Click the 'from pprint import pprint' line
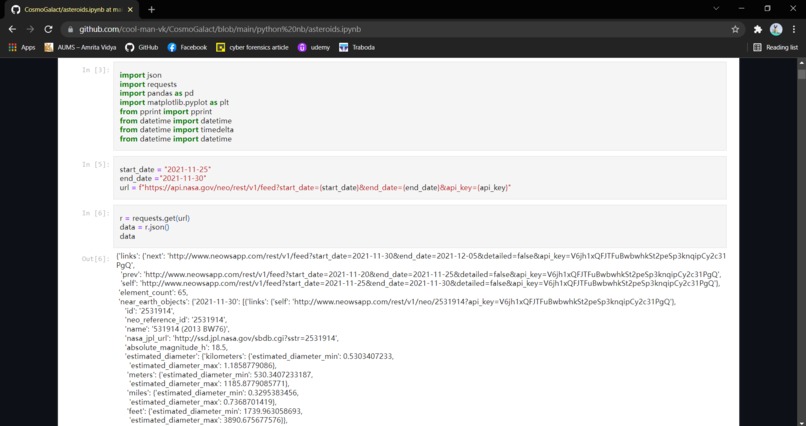The height and width of the screenshot is (426, 806). click(x=166, y=112)
